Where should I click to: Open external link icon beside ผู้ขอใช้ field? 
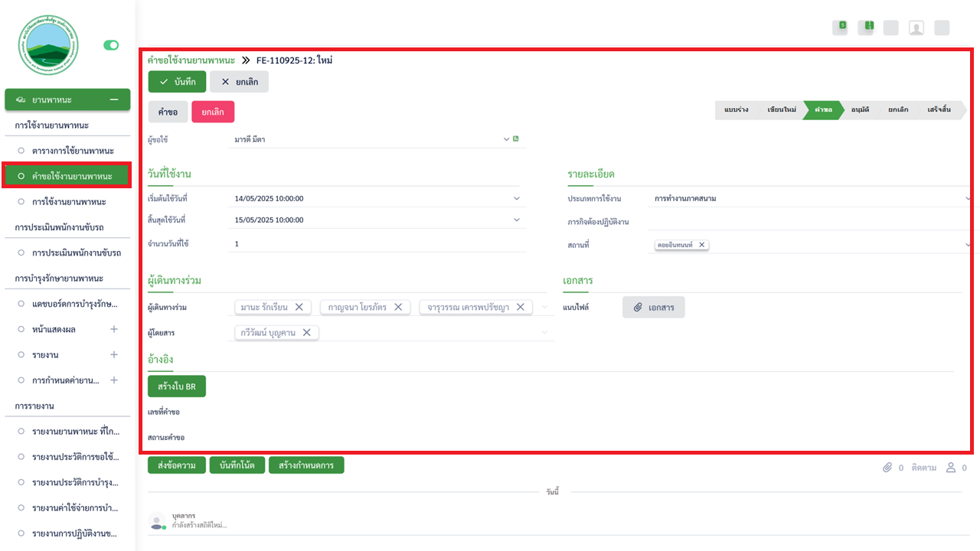pyautogui.click(x=516, y=139)
